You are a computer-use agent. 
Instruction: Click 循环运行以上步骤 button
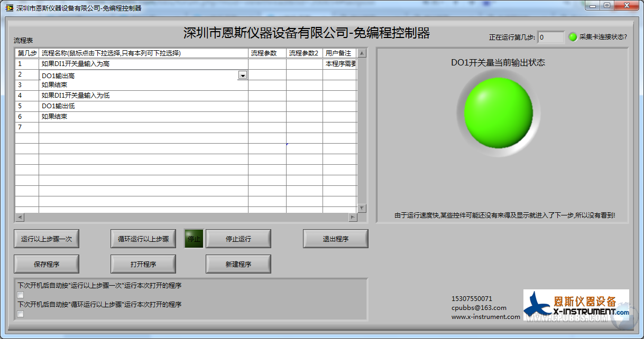(x=143, y=239)
